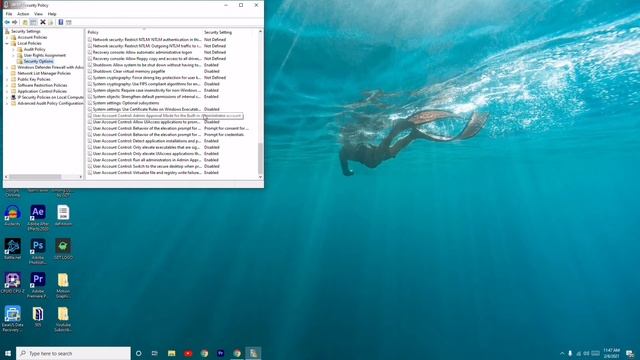The image size is (640, 360).
Task: Open the View menu
Action: (38, 14)
